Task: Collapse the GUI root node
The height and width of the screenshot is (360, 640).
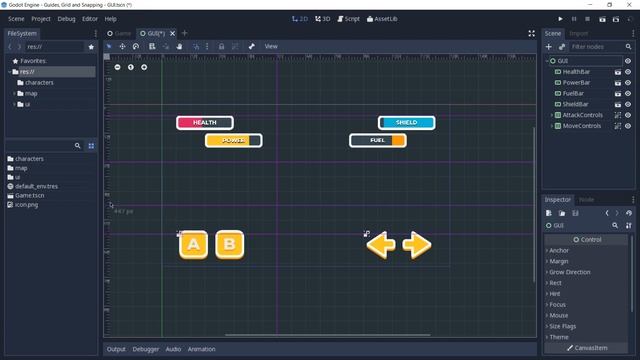Action: (547, 61)
